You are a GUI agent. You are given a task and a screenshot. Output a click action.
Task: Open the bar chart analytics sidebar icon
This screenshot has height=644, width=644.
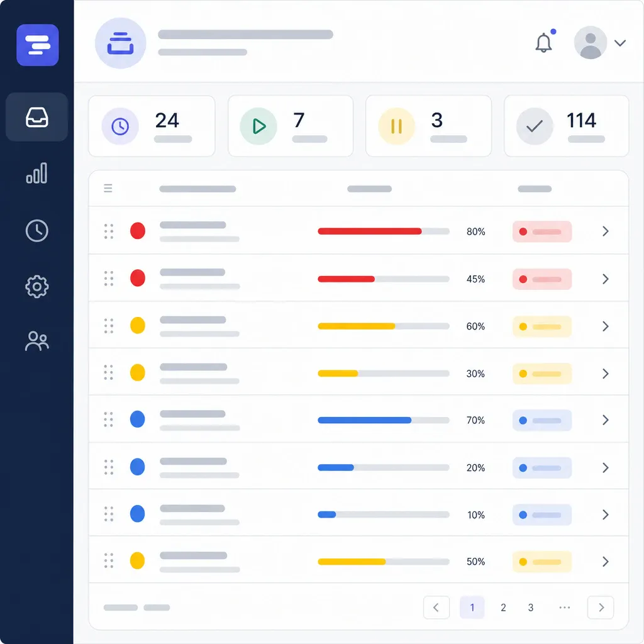click(x=37, y=173)
